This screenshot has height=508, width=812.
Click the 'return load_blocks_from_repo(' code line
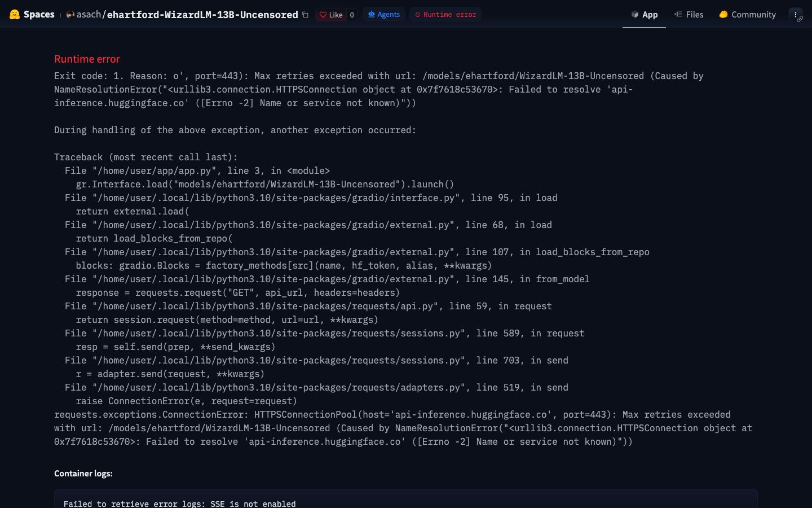[154, 238]
